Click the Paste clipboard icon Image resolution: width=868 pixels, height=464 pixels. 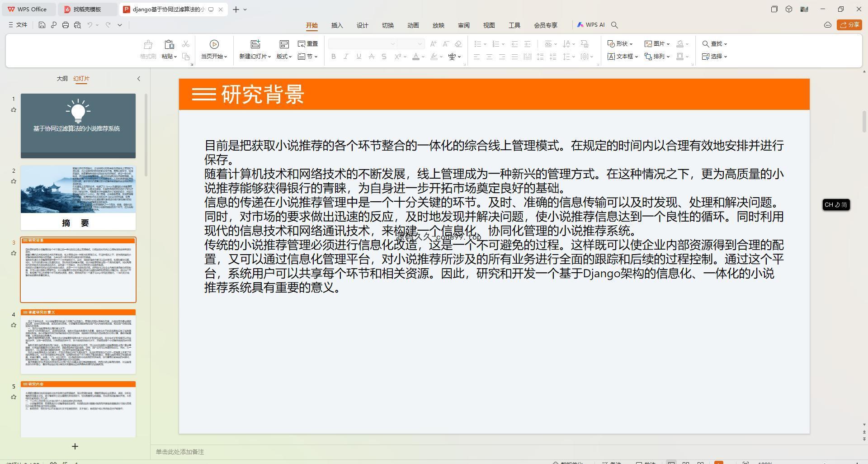point(169,44)
